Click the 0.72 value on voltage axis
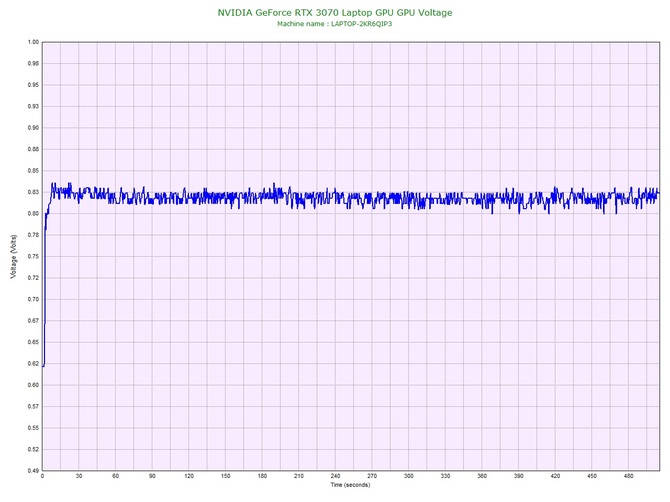The height and width of the screenshot is (502, 670). (x=33, y=278)
